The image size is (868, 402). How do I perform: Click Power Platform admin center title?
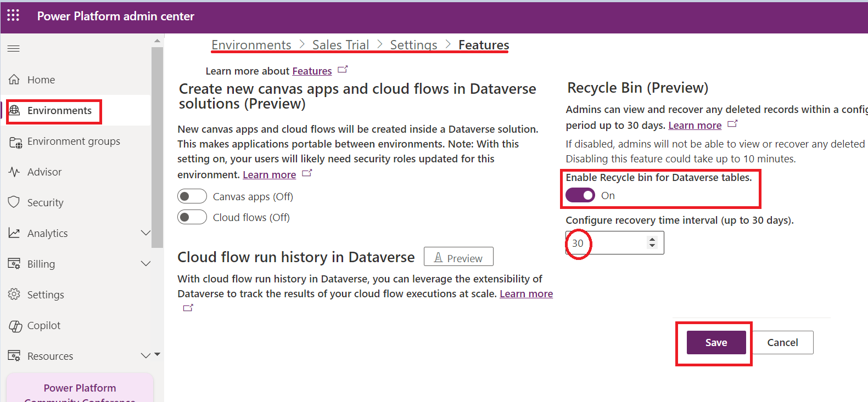pos(115,16)
